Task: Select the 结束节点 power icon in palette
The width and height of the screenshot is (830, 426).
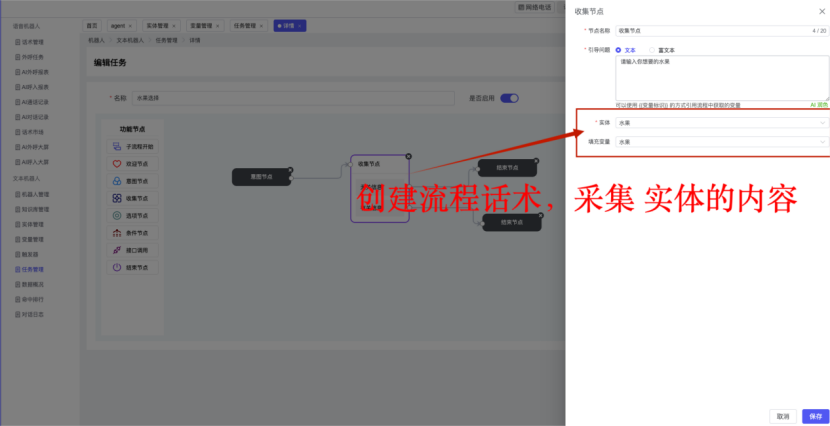Action: coord(117,267)
